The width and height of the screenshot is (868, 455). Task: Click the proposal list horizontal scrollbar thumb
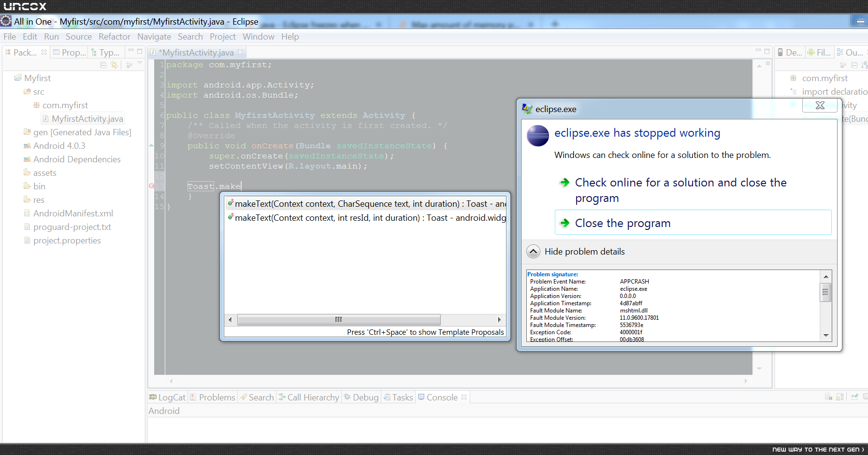(339, 320)
